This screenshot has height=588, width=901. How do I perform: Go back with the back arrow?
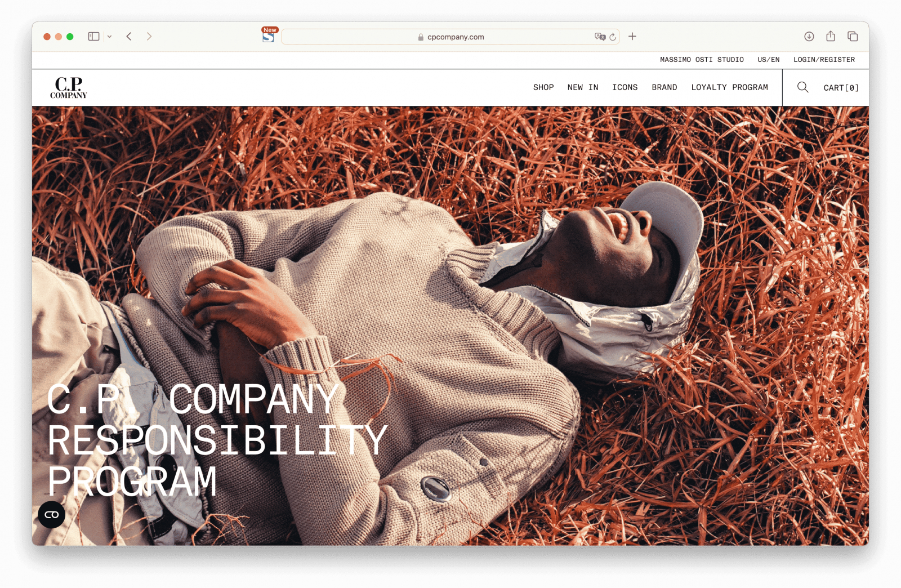tap(129, 37)
